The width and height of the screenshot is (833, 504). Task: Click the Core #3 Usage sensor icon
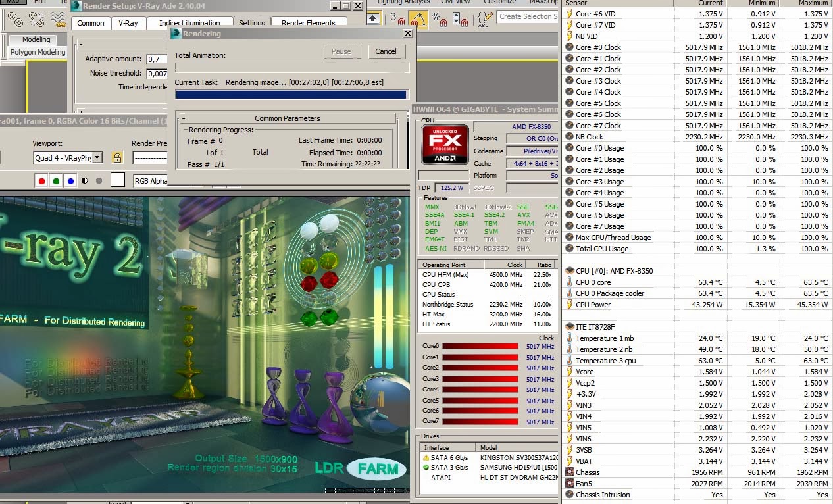pos(570,182)
